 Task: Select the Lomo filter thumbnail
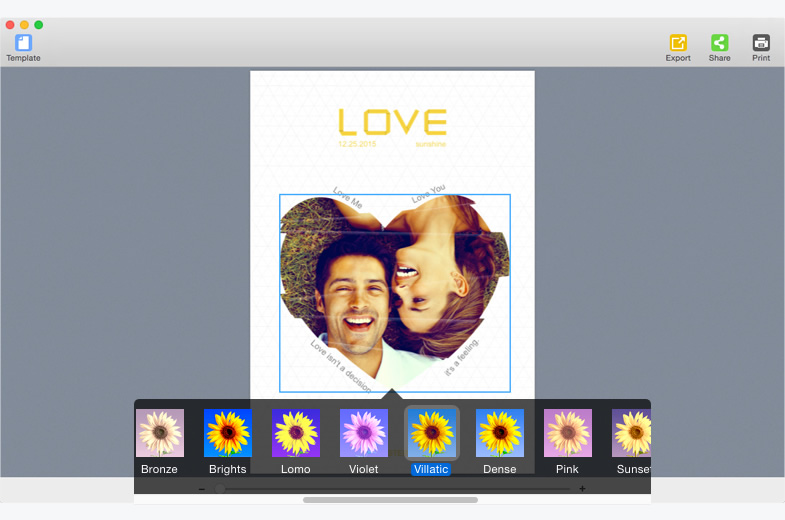tap(296, 434)
